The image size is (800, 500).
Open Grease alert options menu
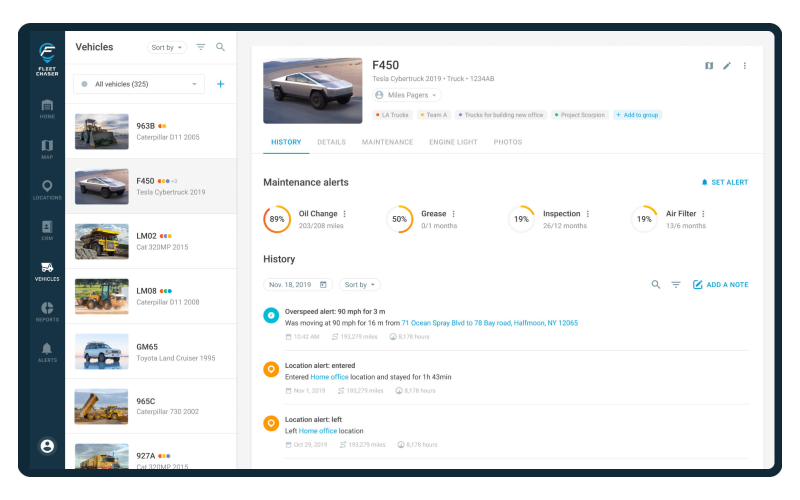453,214
